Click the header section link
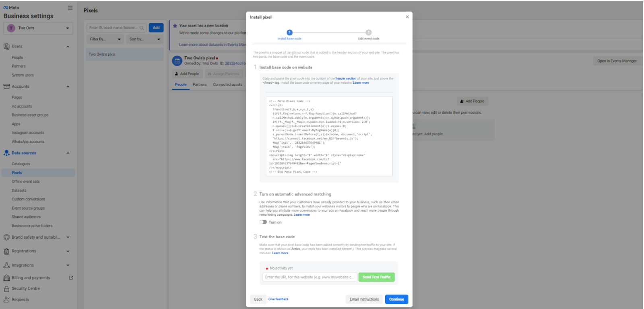The width and height of the screenshot is (644, 309). [x=346, y=79]
